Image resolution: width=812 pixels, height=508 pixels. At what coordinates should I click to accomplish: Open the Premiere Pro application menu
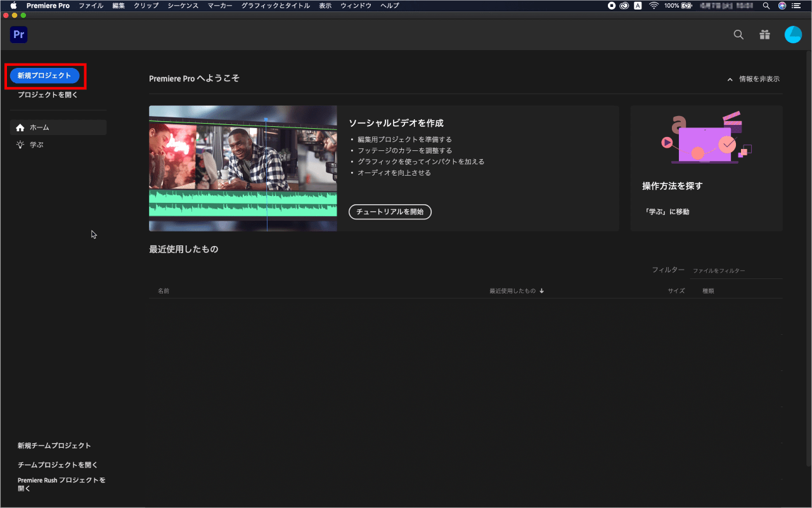48,6
